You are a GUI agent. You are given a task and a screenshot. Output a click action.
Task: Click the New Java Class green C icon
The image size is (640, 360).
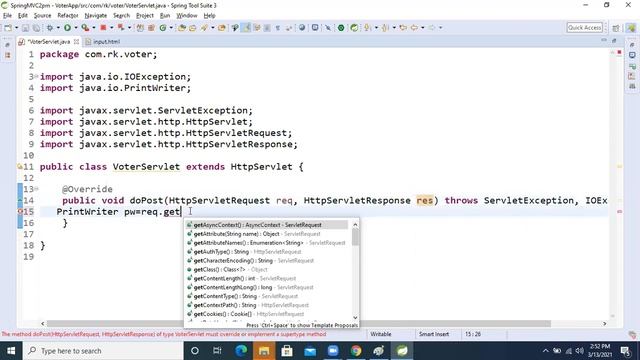pyautogui.click(x=163, y=28)
